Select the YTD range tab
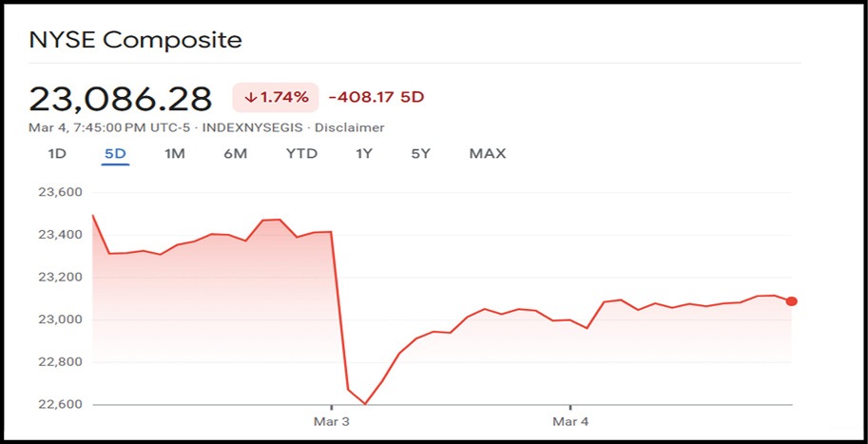This screenshot has height=444, width=868. pos(301,154)
